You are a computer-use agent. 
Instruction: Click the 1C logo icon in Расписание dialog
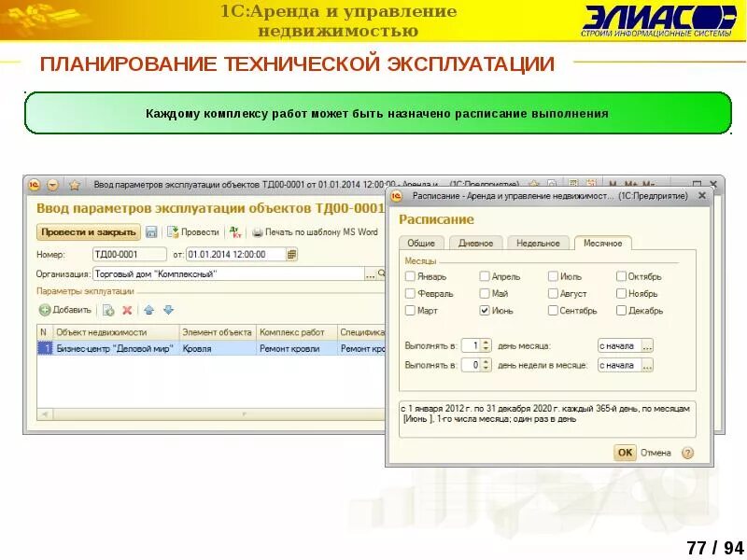click(x=397, y=196)
